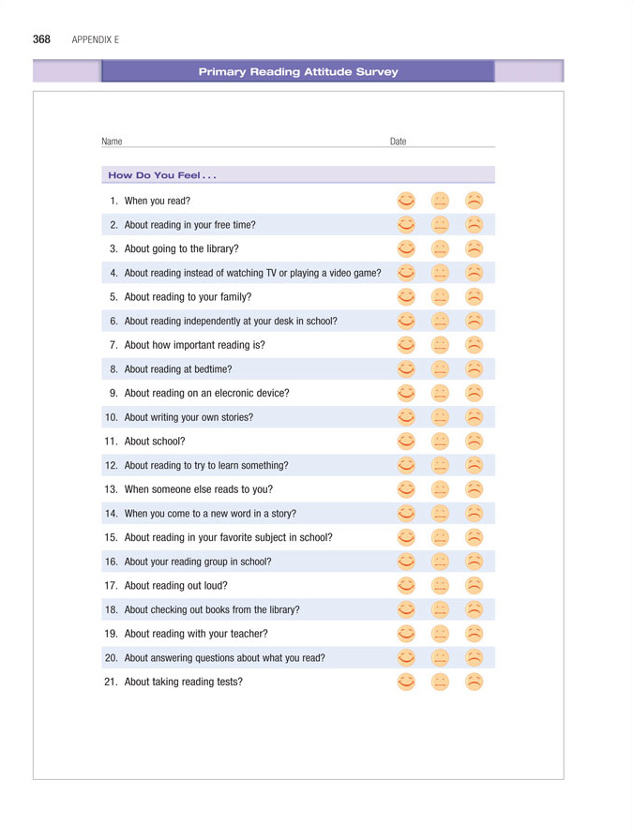Viewport: 633px width, 840px height.
Task: Mark neutral face for question 2
Action: (440, 224)
